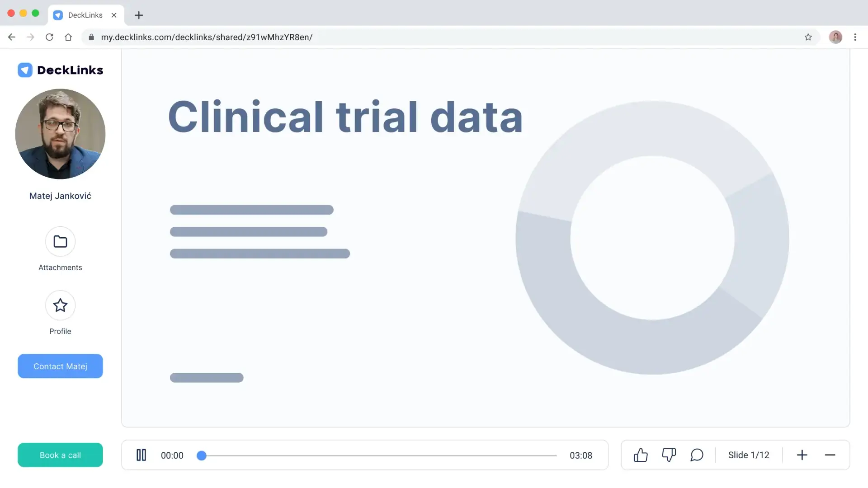The image size is (868, 488).
Task: Open the Attachments folder icon
Action: click(60, 242)
